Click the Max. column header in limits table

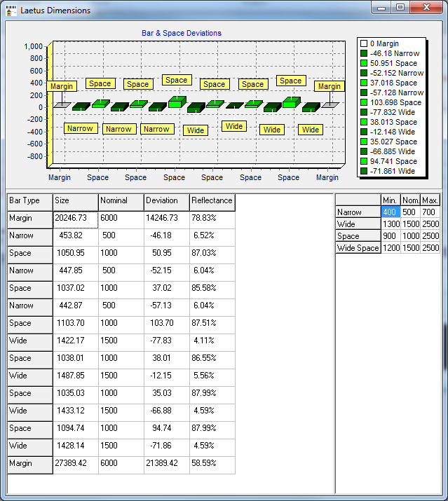tap(430, 200)
